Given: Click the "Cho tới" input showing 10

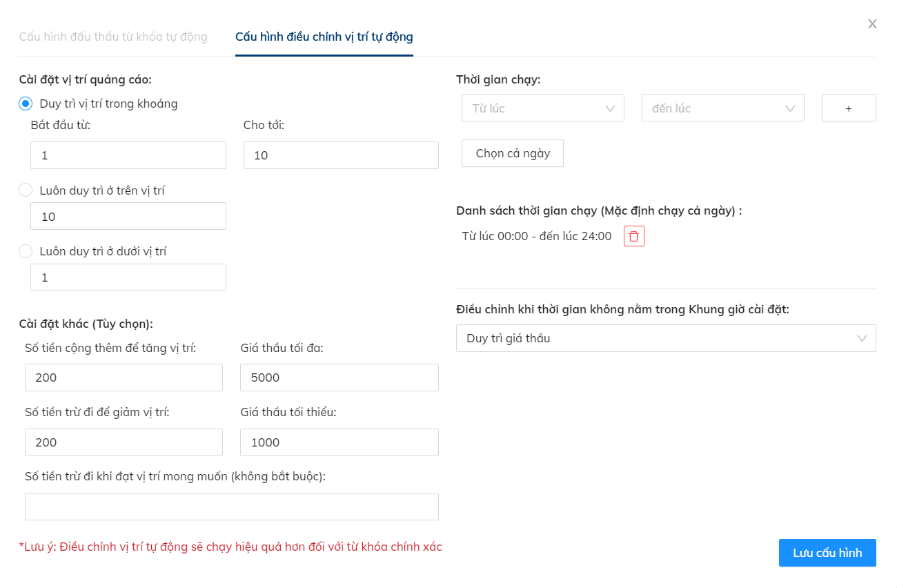Looking at the screenshot, I should pos(341,155).
